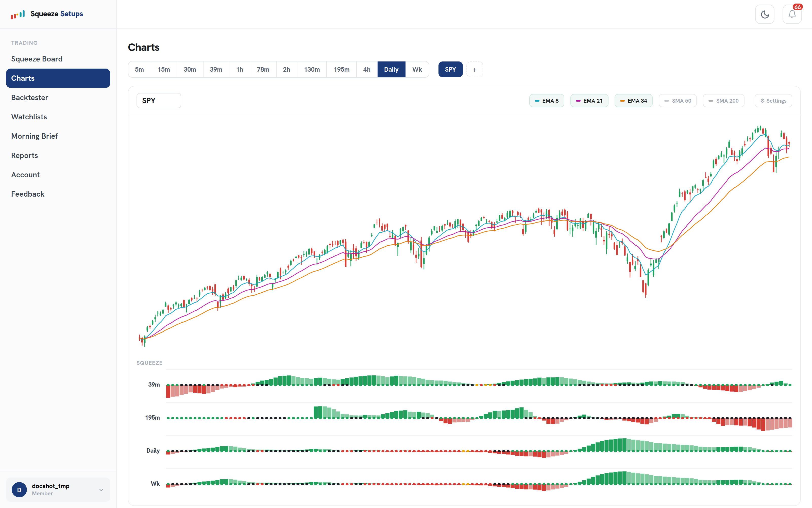This screenshot has height=508, width=812.
Task: Select the Daily timeframe
Action: tap(391, 69)
